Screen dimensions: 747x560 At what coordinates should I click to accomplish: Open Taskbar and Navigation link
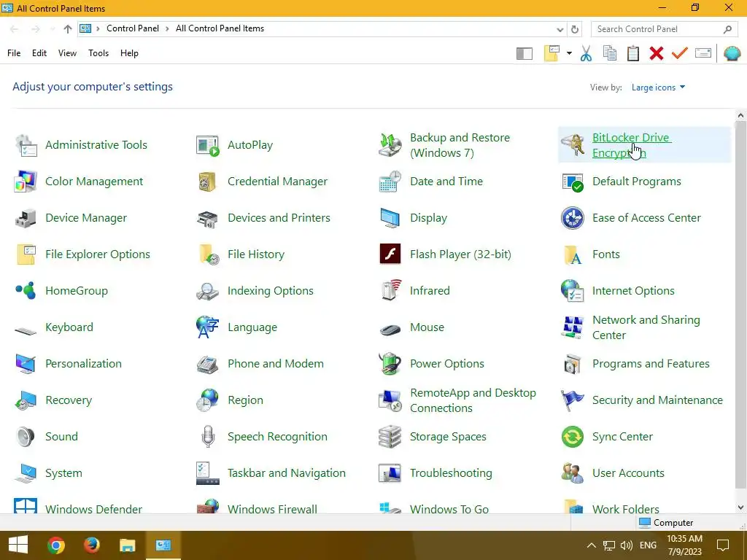(286, 473)
